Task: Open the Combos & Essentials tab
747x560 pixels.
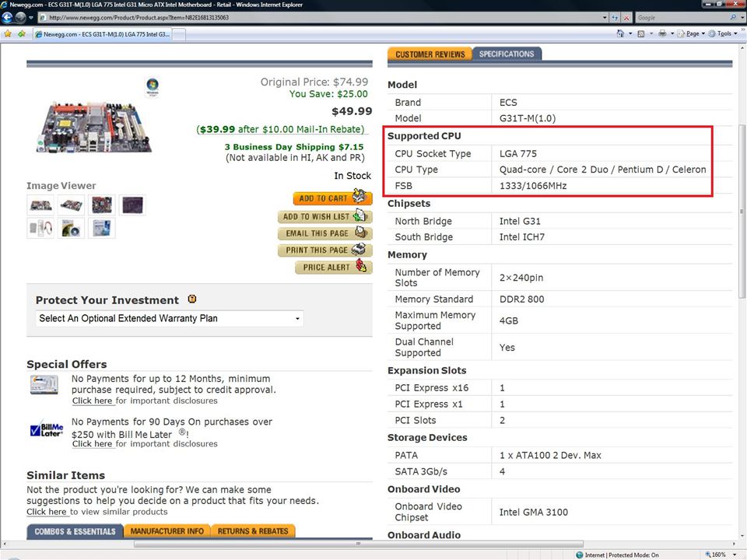Action: tap(75, 531)
